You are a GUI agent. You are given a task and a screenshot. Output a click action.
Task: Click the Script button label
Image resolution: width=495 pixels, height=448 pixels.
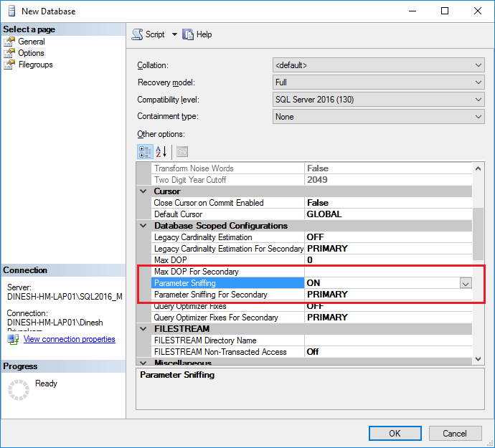pos(155,34)
